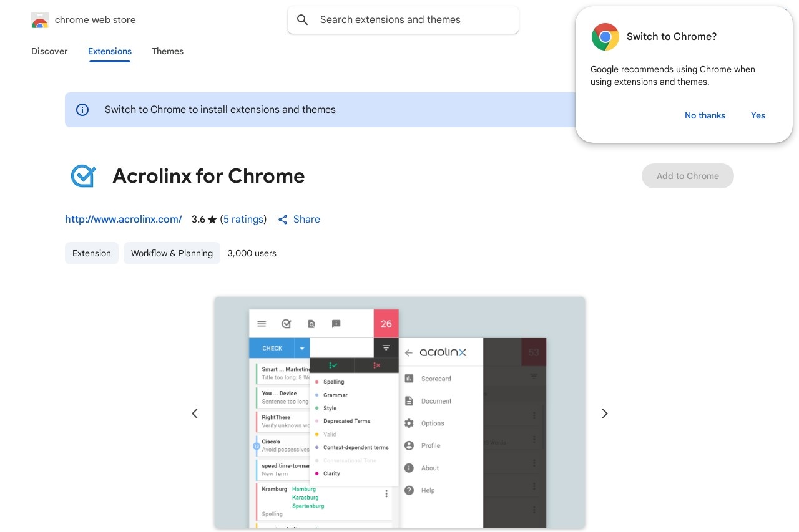
Task: Click the Chrome logo in the popup
Action: click(x=605, y=37)
